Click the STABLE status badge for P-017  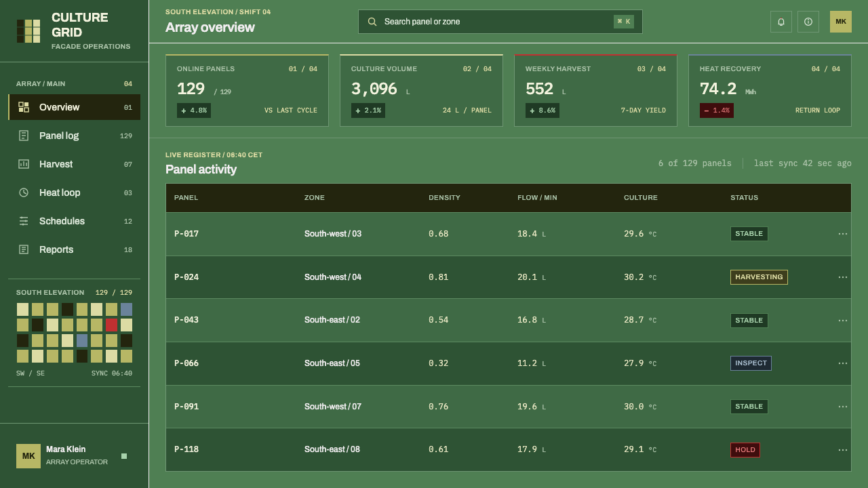pos(749,234)
